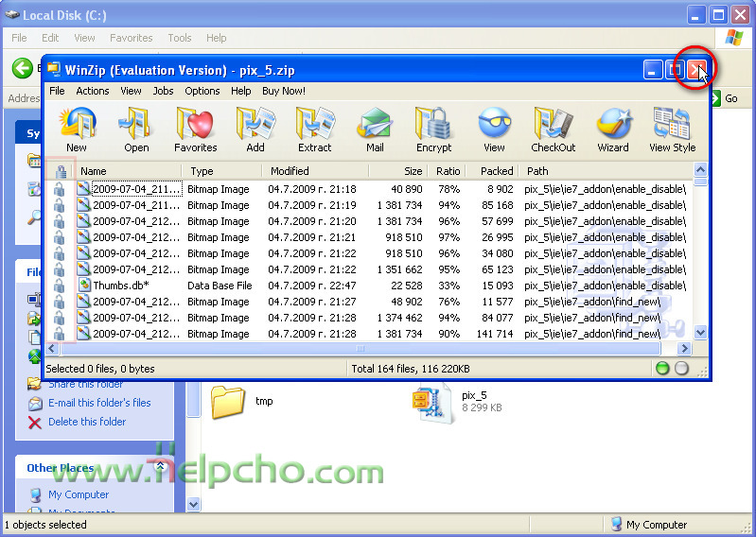Click the E-mail this folder's files envelope icon
Viewport: 756px width, 537px height.
tap(35, 403)
